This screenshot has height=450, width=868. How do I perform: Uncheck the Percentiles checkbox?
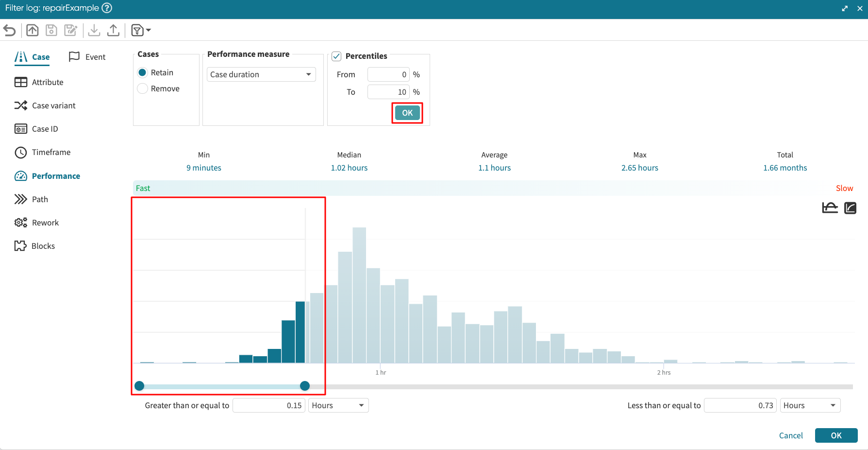tap(336, 56)
